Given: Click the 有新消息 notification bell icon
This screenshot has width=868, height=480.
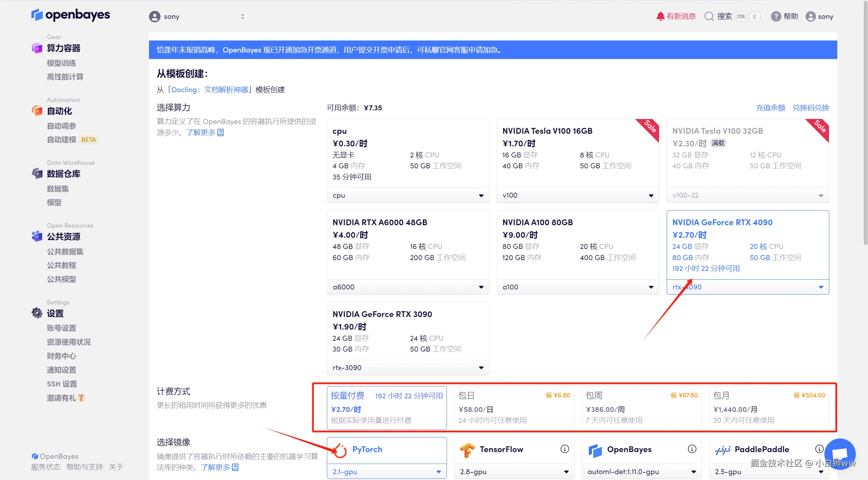Looking at the screenshot, I should pos(660,16).
